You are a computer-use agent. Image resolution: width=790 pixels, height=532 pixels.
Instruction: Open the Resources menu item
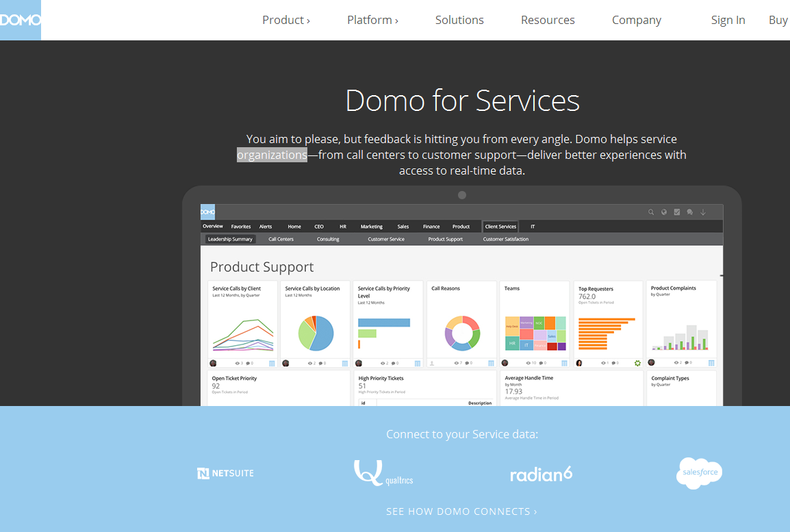(x=548, y=20)
